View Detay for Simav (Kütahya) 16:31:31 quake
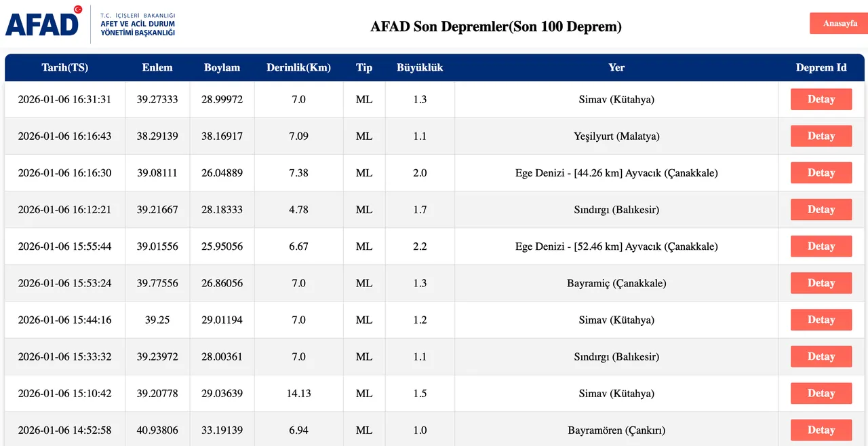The height and width of the screenshot is (446, 868). pos(821,99)
